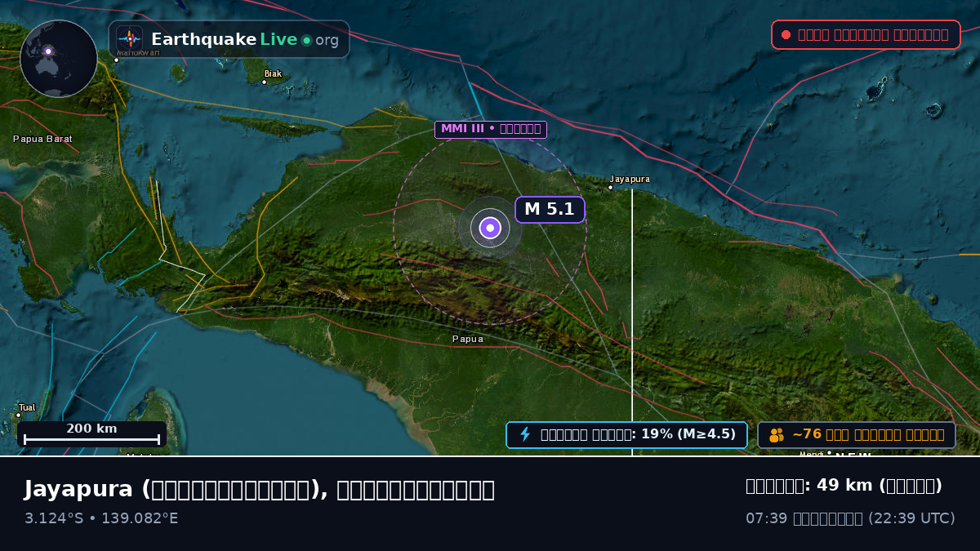Click the Jayapura location headline

[259, 489]
